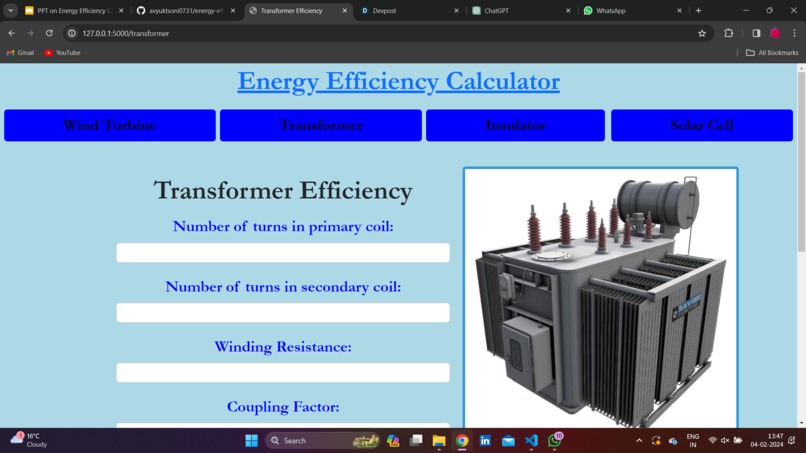Open the ENG IN language switcher
The width and height of the screenshot is (806, 453).
692,441
